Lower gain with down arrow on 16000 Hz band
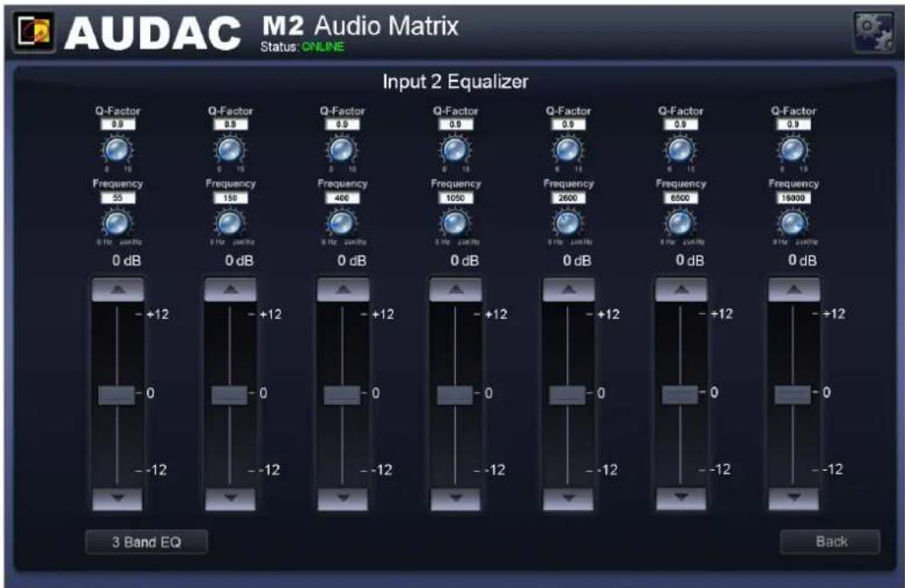This screenshot has height=588, width=905. tap(794, 499)
